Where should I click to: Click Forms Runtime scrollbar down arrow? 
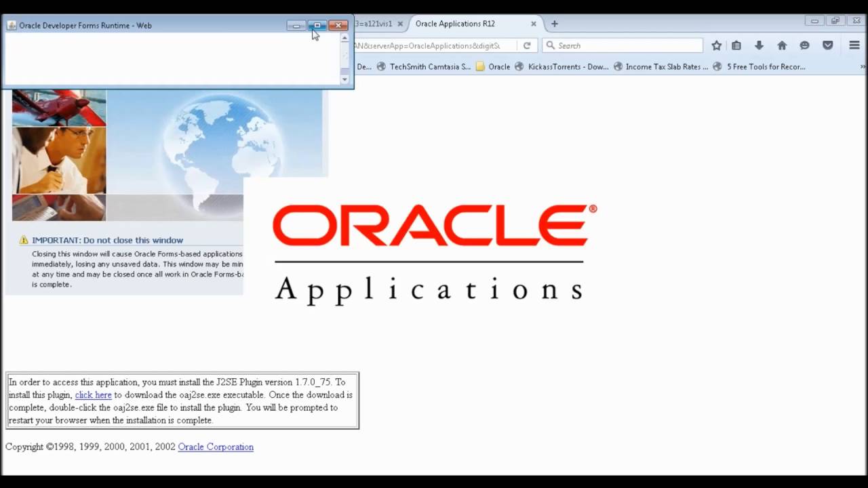[344, 79]
